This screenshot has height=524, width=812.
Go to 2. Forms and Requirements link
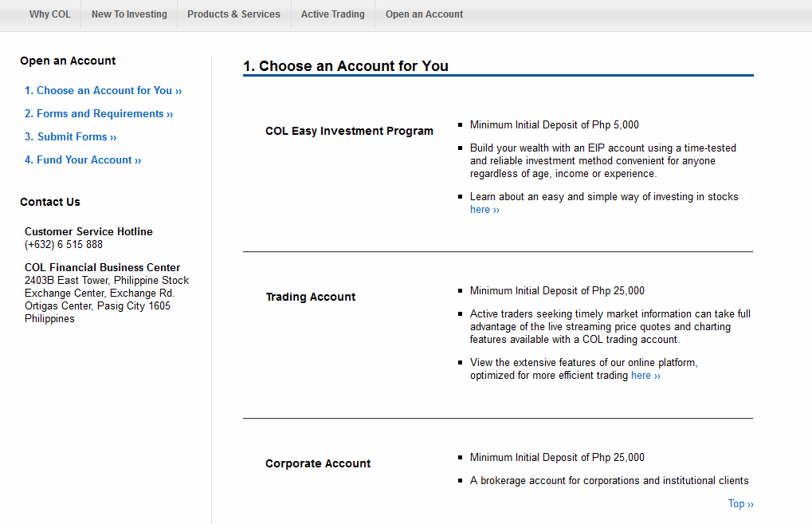pos(98,113)
